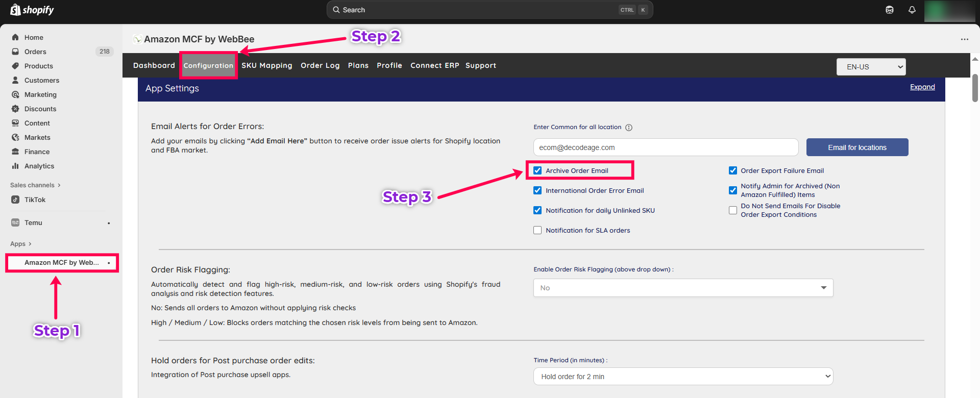The height and width of the screenshot is (398, 980).
Task: Expand the Hold order time period dropdown
Action: (683, 377)
